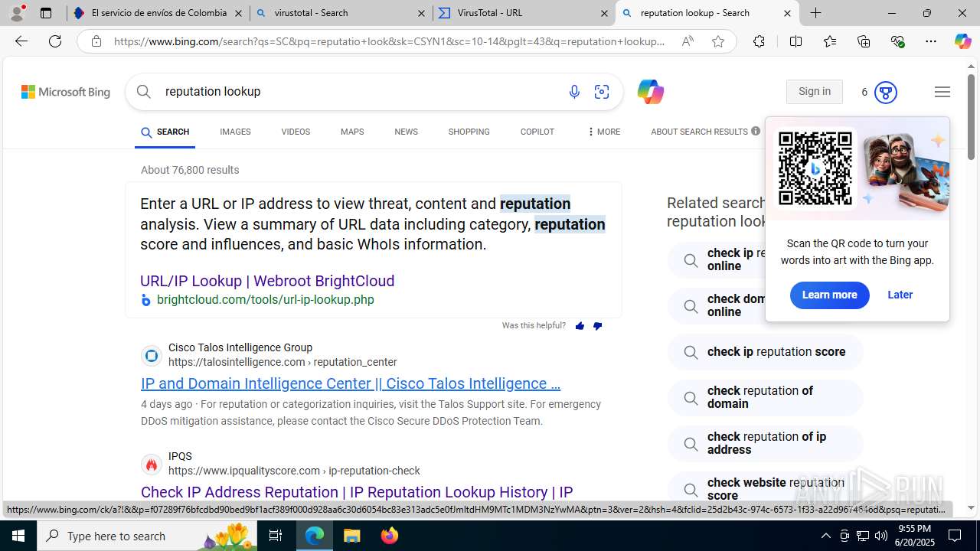Open volume control in system tray

881,536
